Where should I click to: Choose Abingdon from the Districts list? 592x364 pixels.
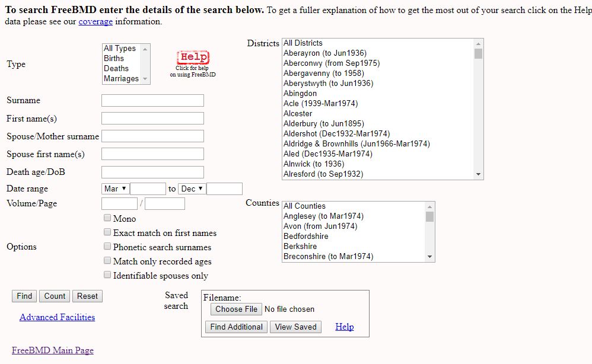coord(300,93)
